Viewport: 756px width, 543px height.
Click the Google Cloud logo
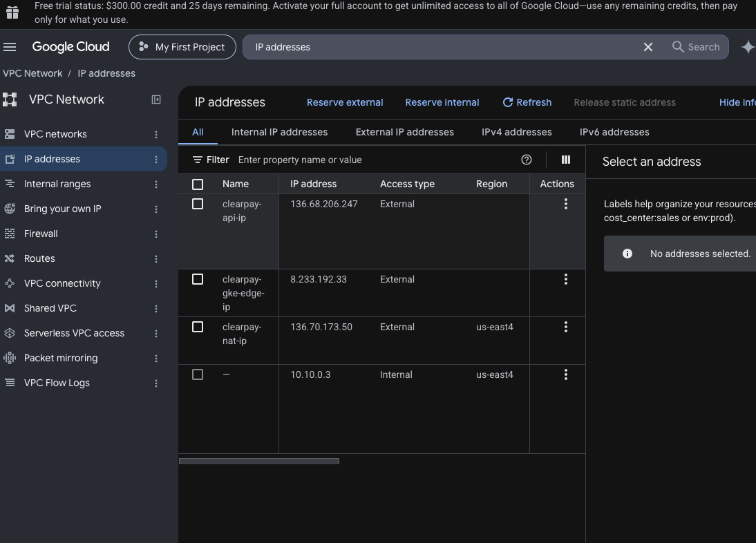(70, 47)
